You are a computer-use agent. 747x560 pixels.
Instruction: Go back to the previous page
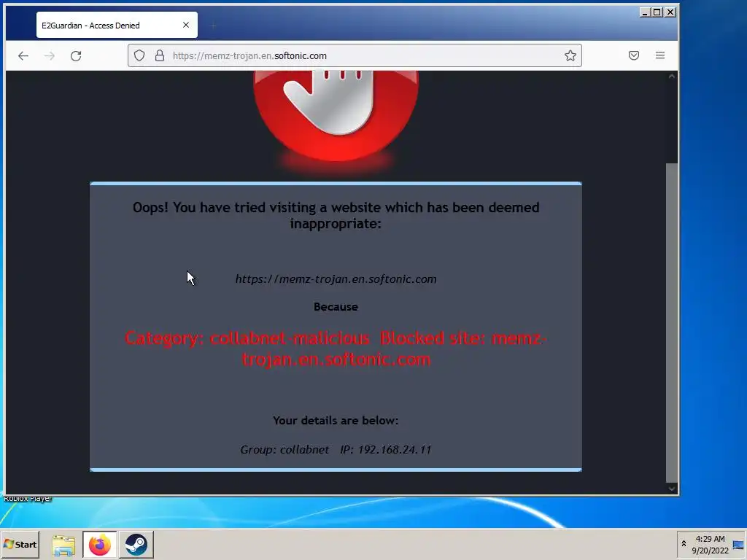(23, 55)
